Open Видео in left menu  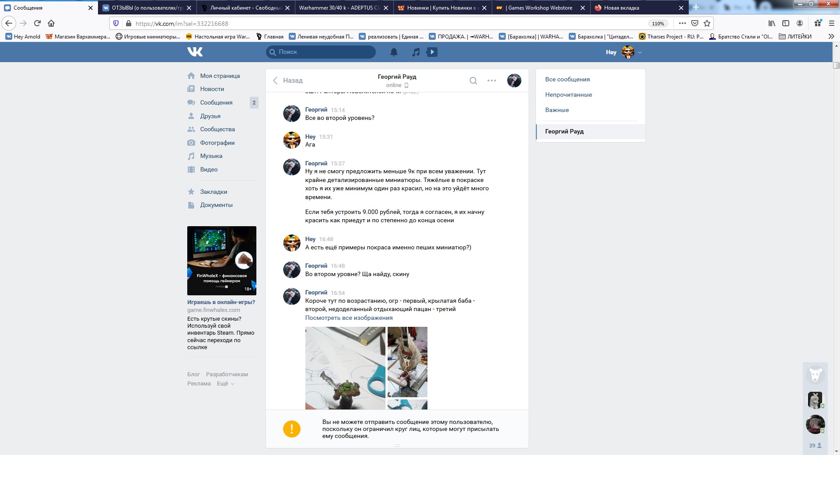[x=209, y=169]
